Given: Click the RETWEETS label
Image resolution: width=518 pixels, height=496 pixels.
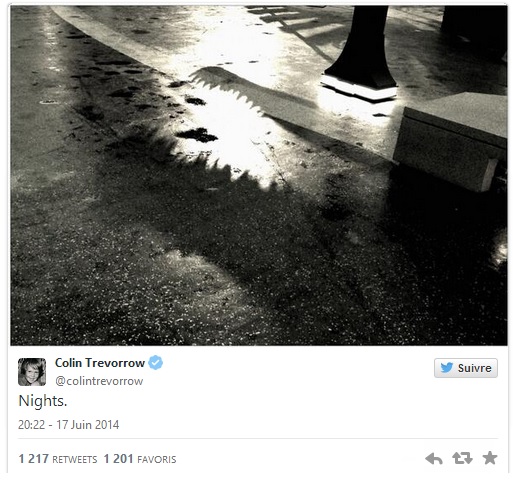Looking at the screenshot, I should tap(75, 460).
